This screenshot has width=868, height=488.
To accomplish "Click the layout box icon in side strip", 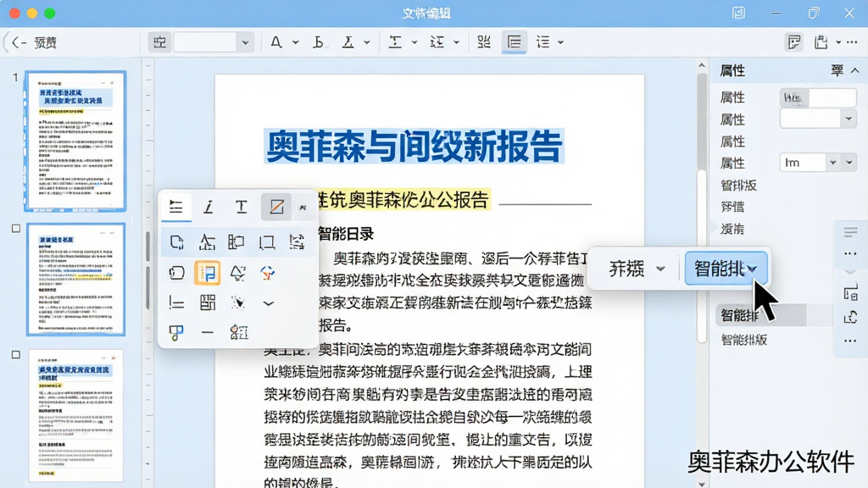I will click(850, 294).
